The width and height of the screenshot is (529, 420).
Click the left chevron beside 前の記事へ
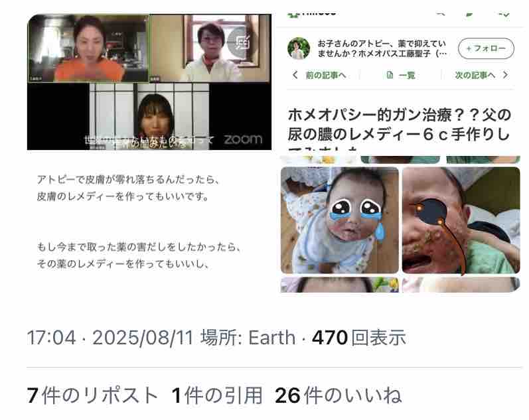pyautogui.click(x=295, y=75)
